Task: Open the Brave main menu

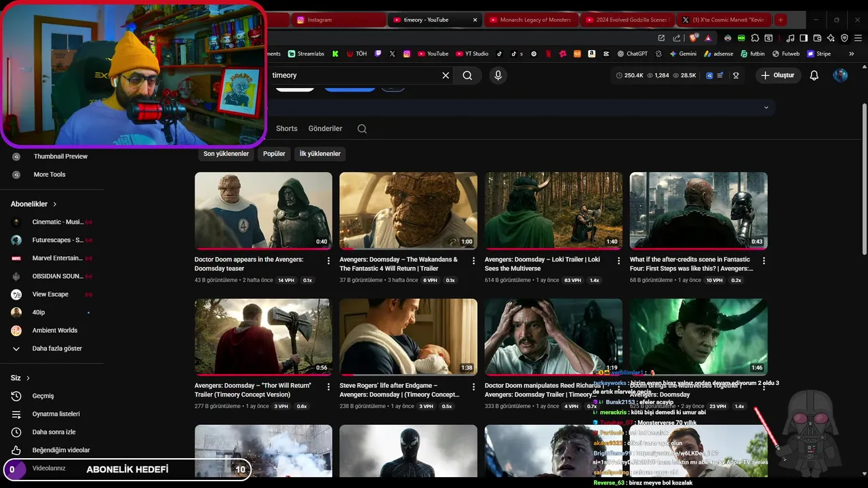Action: click(858, 38)
